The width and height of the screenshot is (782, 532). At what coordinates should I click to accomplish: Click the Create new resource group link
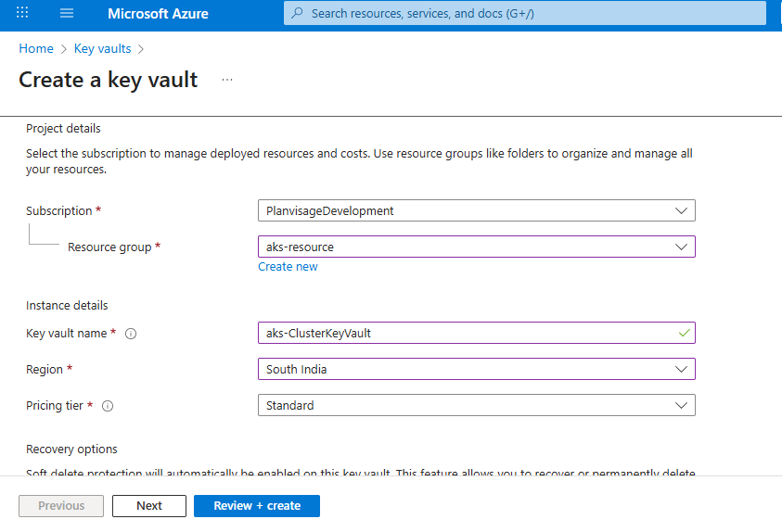pos(288,267)
